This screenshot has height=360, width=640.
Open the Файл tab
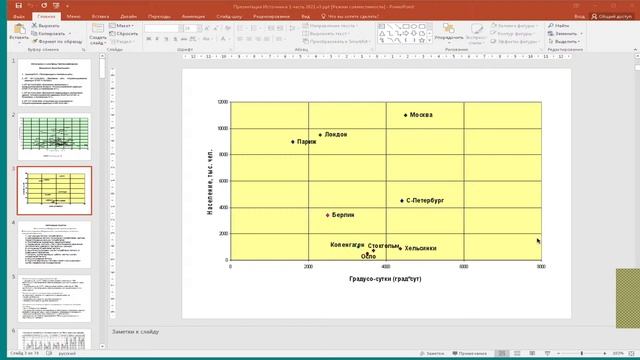pos(19,17)
